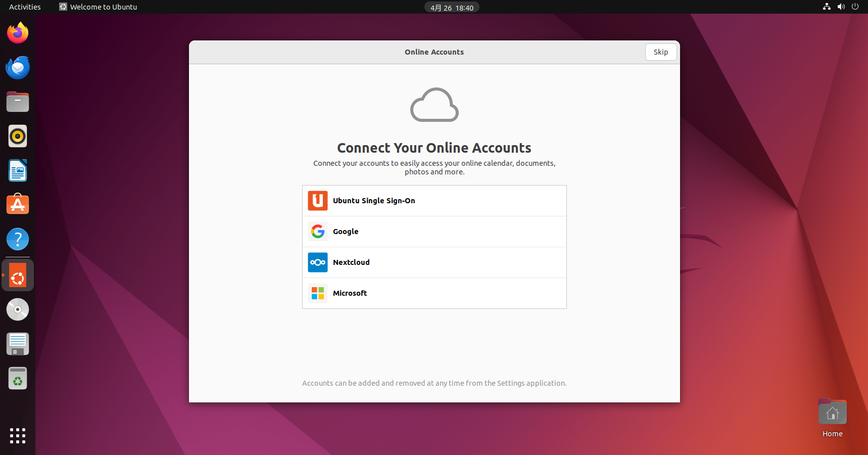Click the Welcome to Ubuntu dock icon

click(18, 276)
